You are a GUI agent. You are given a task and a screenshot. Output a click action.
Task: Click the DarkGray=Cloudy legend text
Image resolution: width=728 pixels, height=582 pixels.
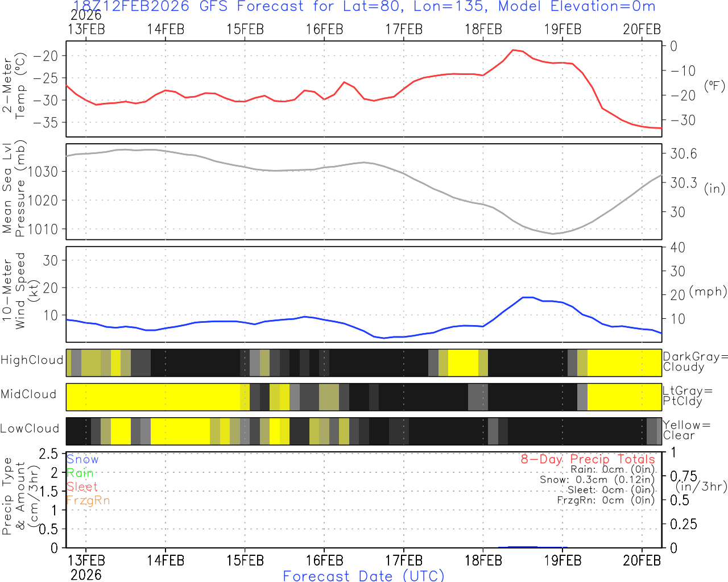click(x=695, y=362)
